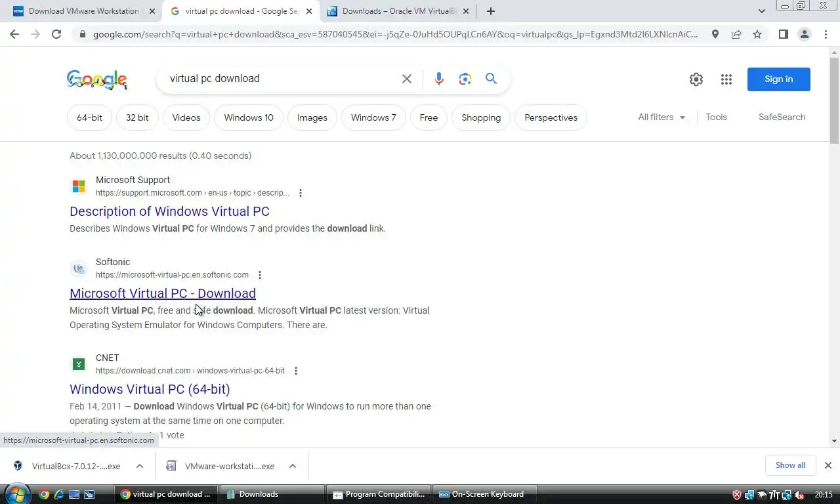Select the Shopping filter chip
This screenshot has height=504, width=840.
(481, 117)
